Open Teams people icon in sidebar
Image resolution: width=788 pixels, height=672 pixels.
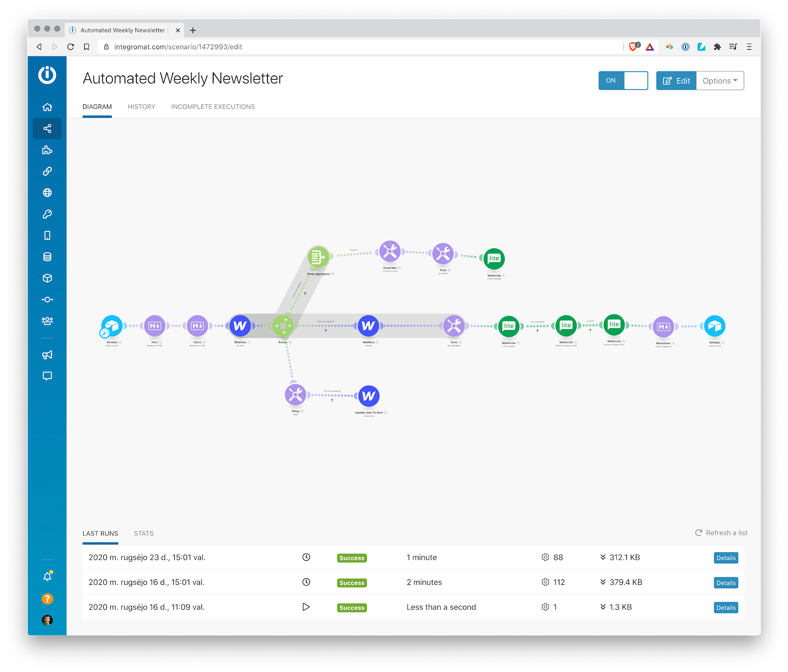[x=47, y=321]
